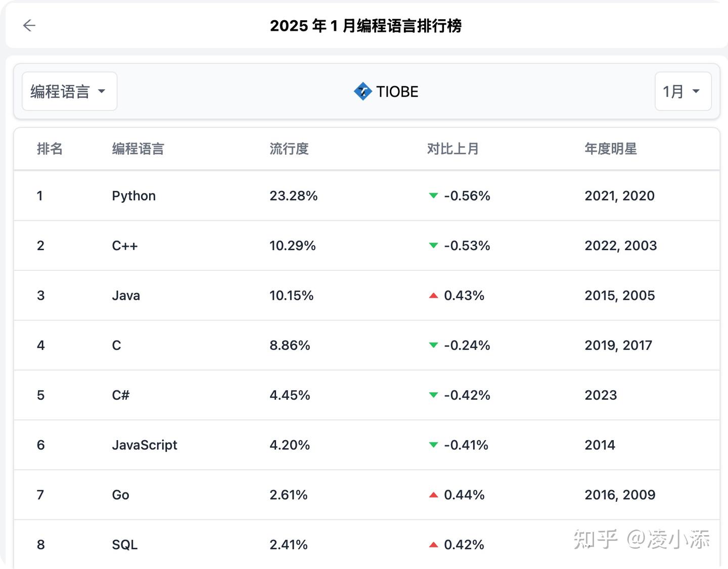Image resolution: width=728 pixels, height=569 pixels.
Task: Click SQL's red up-trend triangle
Action: click(x=433, y=545)
